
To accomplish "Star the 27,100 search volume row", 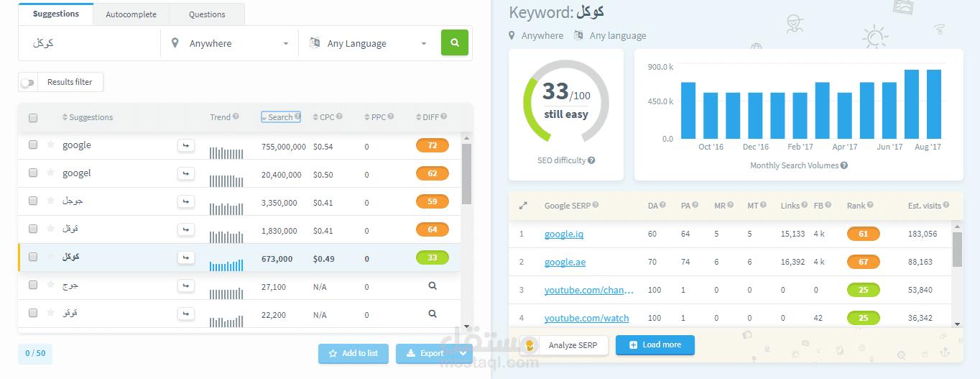I will pos(50,285).
